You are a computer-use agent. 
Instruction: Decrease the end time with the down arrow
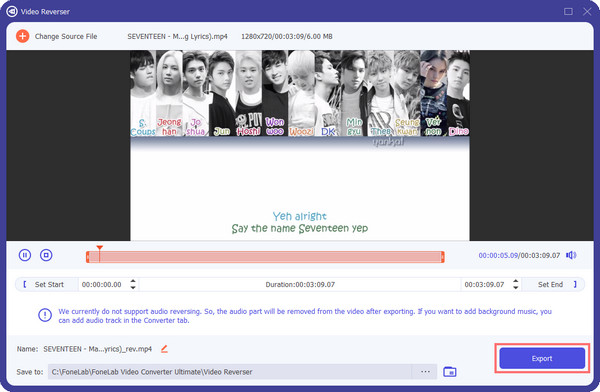click(516, 287)
